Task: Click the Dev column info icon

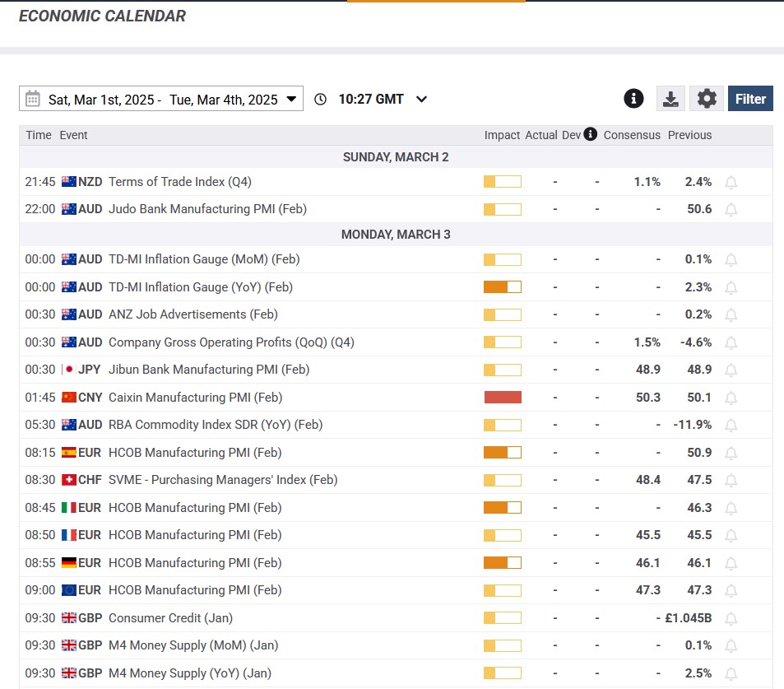Action: tap(590, 134)
